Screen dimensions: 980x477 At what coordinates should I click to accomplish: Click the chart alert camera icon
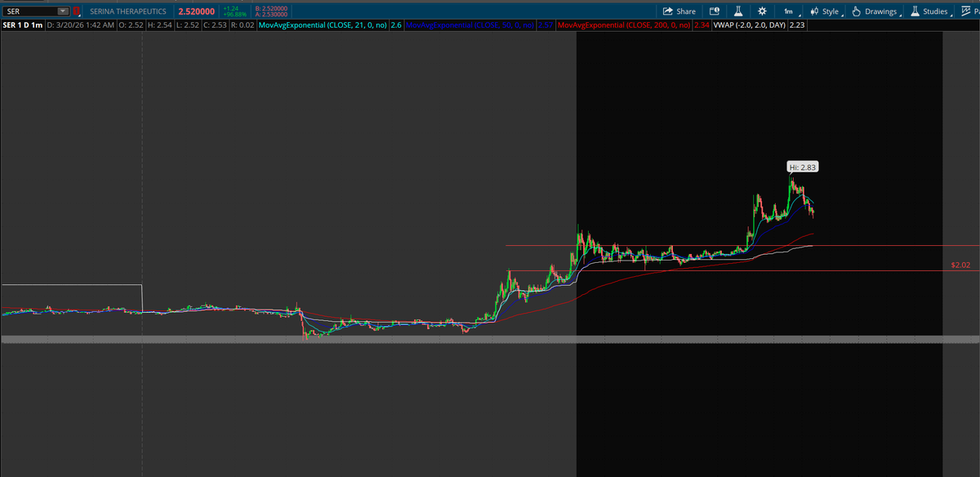pos(714,11)
